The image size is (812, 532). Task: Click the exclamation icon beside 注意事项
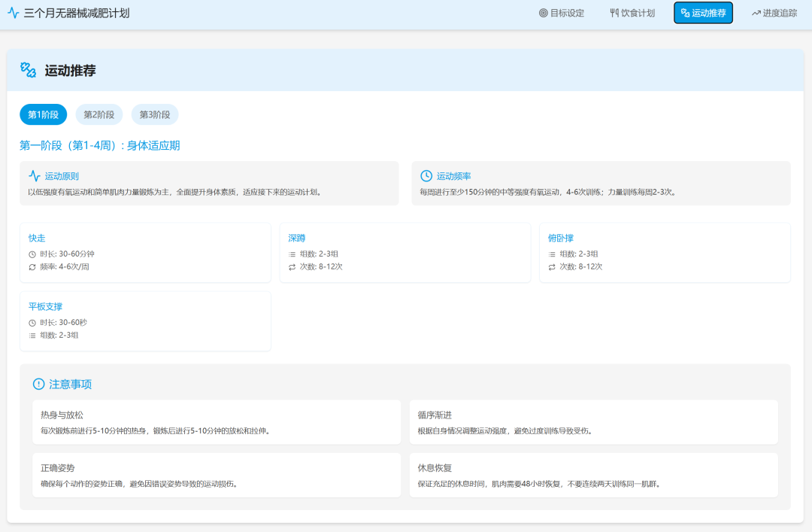[x=39, y=384]
